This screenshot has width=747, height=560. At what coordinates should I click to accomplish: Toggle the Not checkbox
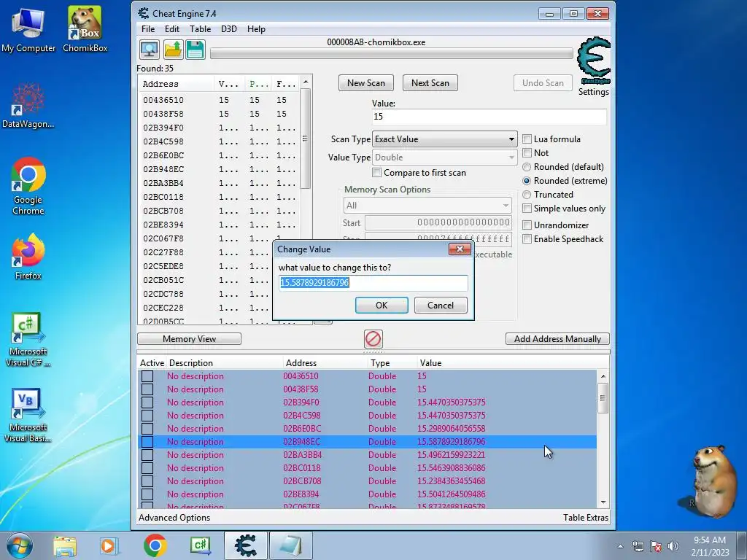point(527,153)
